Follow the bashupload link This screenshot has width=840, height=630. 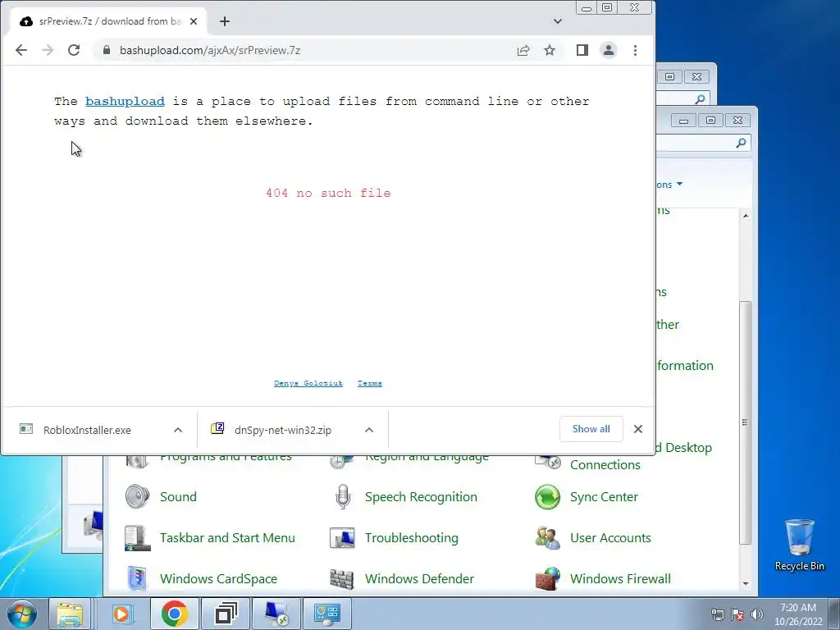(125, 101)
